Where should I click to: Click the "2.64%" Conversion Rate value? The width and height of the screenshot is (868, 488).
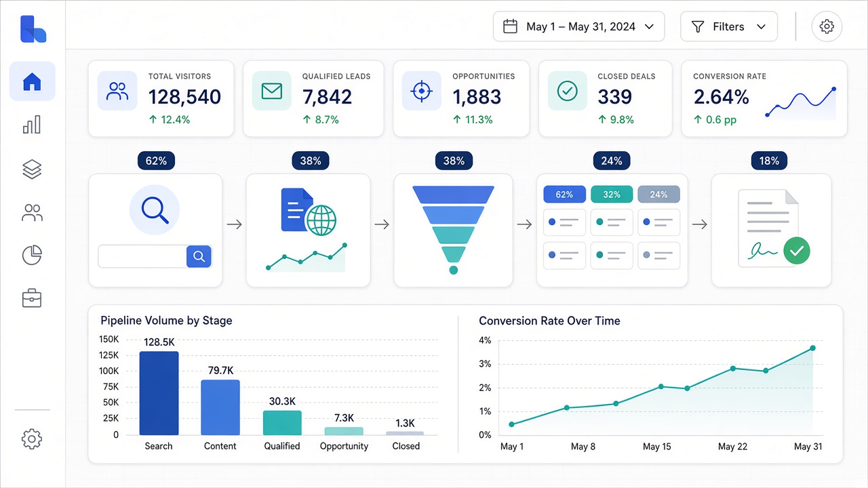tap(721, 97)
